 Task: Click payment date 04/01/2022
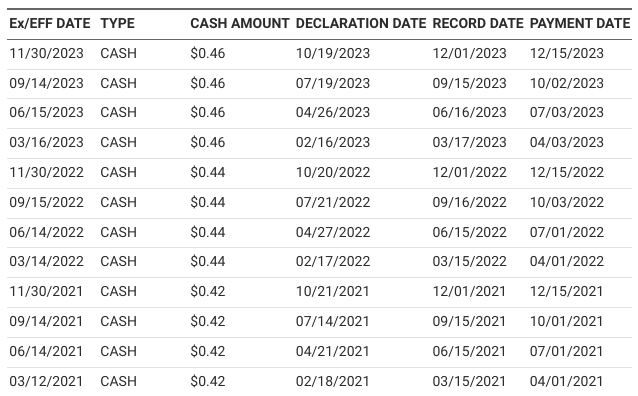pyautogui.click(x=566, y=261)
